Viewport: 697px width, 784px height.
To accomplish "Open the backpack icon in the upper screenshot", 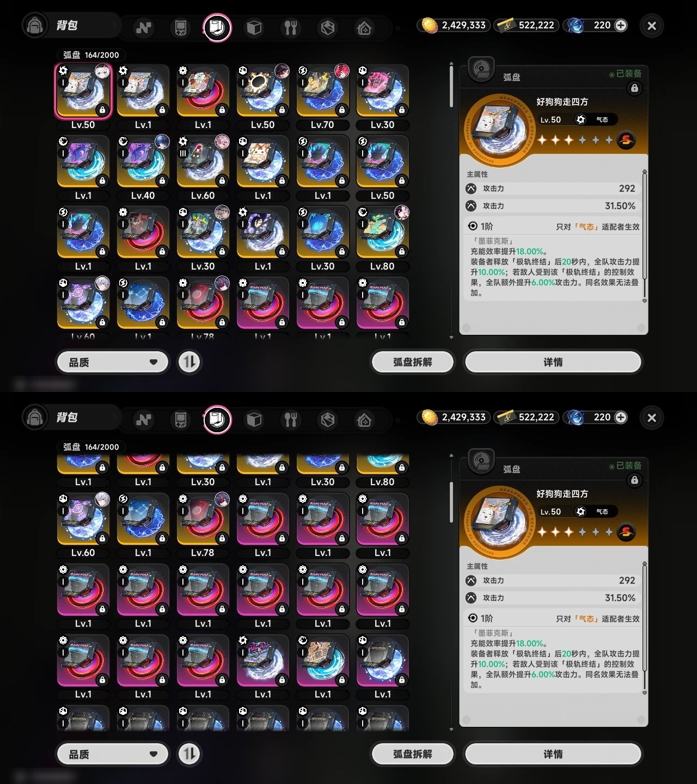I will click(35, 26).
